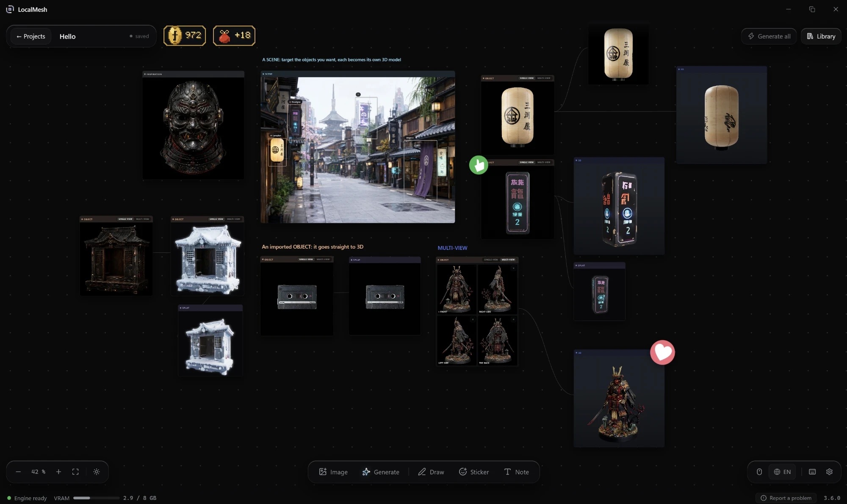Go back to Projects
This screenshot has height=504, width=847.
coord(30,36)
